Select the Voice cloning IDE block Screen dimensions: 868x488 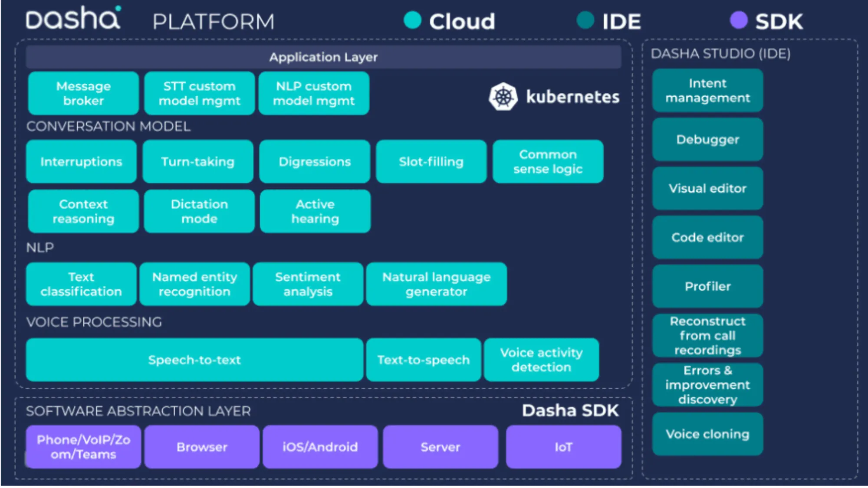coord(707,434)
